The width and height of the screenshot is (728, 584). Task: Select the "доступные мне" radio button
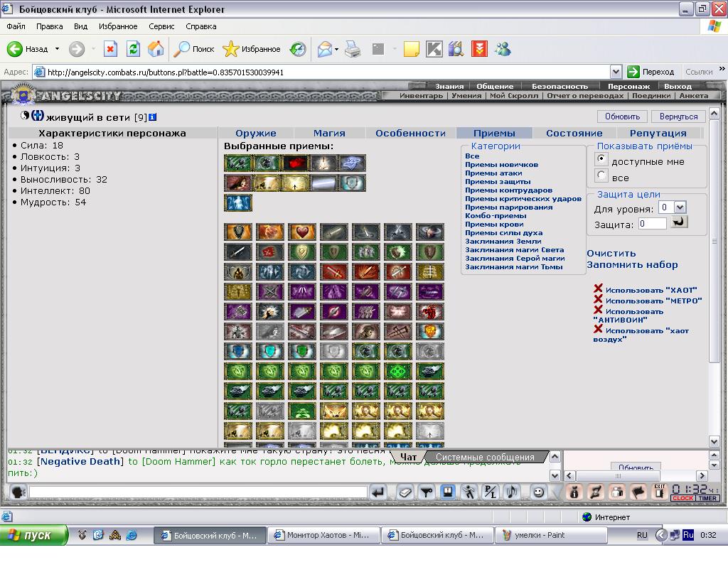pyautogui.click(x=601, y=159)
